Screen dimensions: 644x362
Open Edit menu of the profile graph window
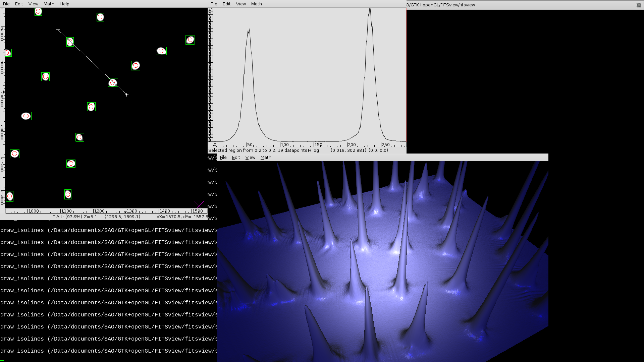(x=226, y=4)
